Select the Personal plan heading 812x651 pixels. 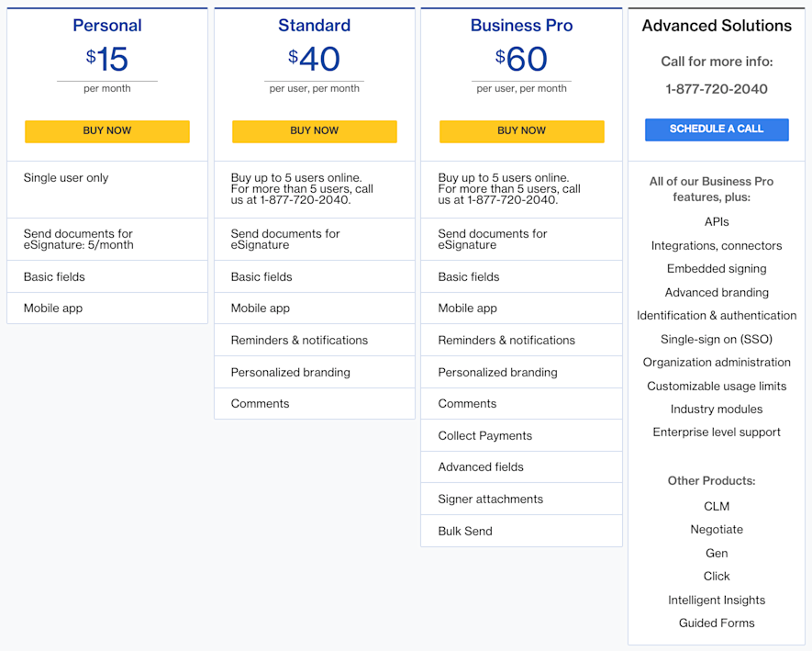(x=107, y=26)
